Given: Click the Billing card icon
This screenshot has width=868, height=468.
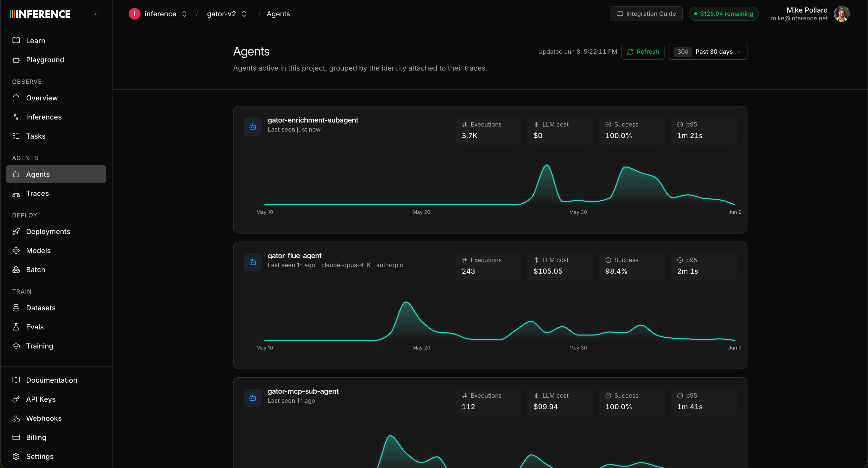Looking at the screenshot, I should pos(16,437).
